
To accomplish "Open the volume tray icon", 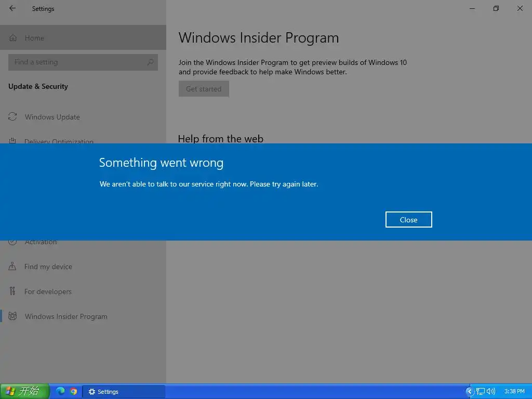I will [x=490, y=392].
